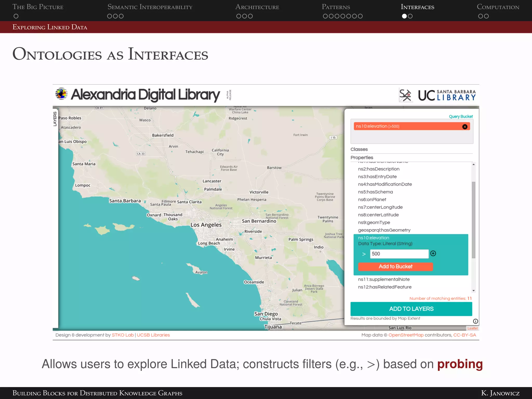Viewport: 532px width, 399px height.
Task: Go to Architecture section
Action: click(x=257, y=7)
